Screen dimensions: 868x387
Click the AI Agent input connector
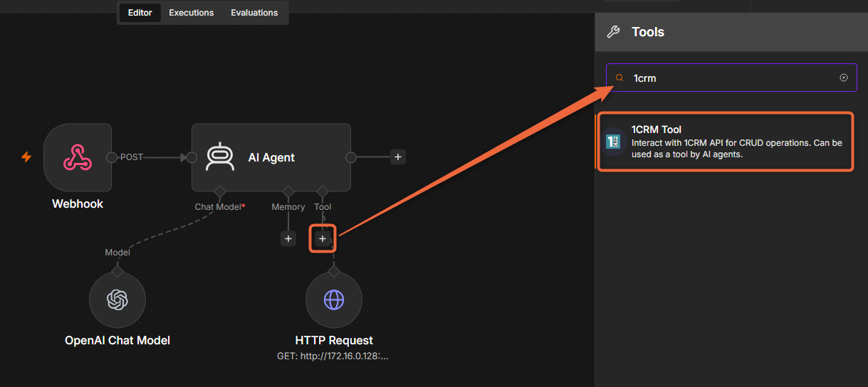tap(192, 157)
